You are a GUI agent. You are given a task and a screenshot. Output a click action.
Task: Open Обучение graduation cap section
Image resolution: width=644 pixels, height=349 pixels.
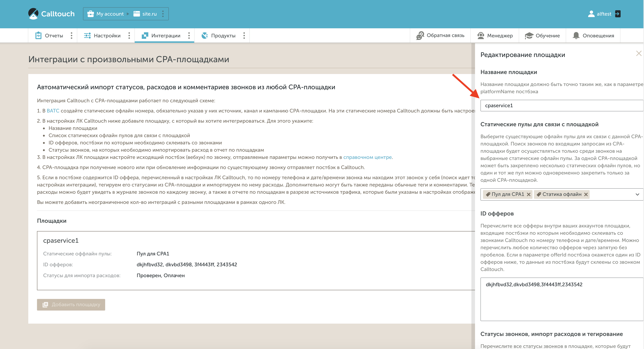[542, 36]
